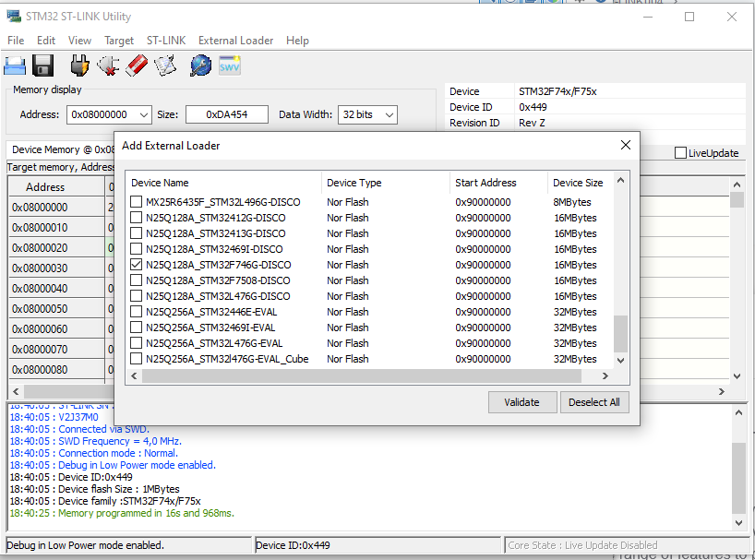This screenshot has width=755, height=560.
Task: Click loader list scroll right arrow
Action: [x=605, y=376]
